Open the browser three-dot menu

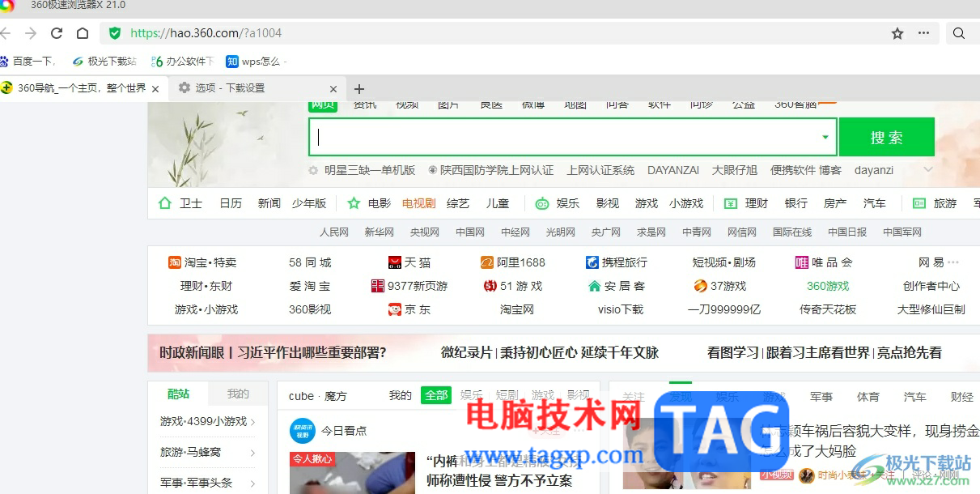pyautogui.click(x=923, y=33)
